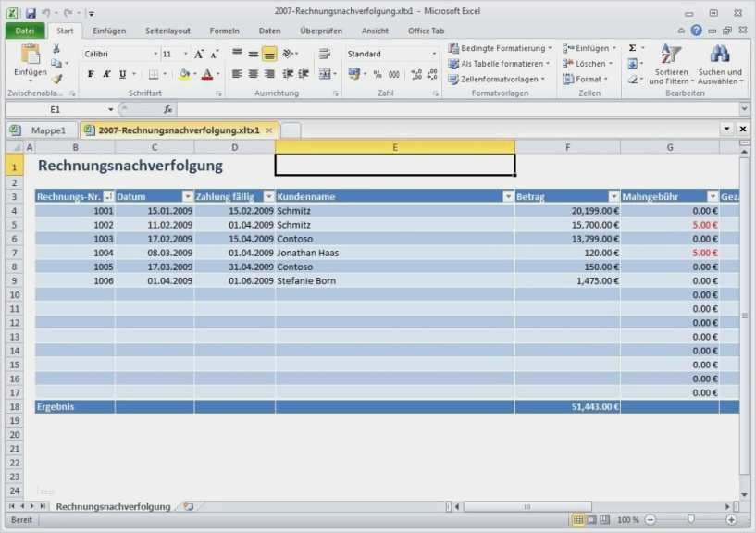The width and height of the screenshot is (756, 533).
Task: Toggle bottom vertical alignment
Action: point(269,54)
